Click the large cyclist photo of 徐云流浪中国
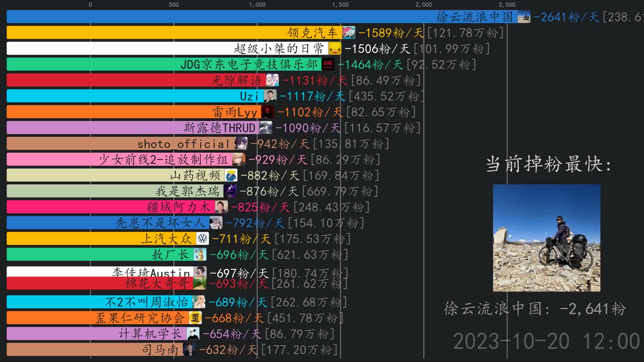 point(546,238)
